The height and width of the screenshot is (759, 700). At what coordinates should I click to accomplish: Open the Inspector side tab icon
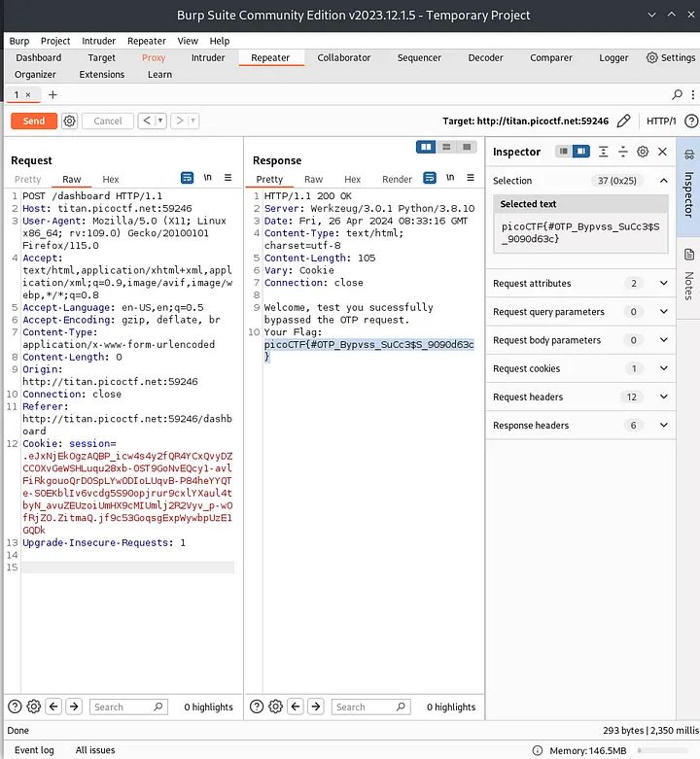[689, 155]
